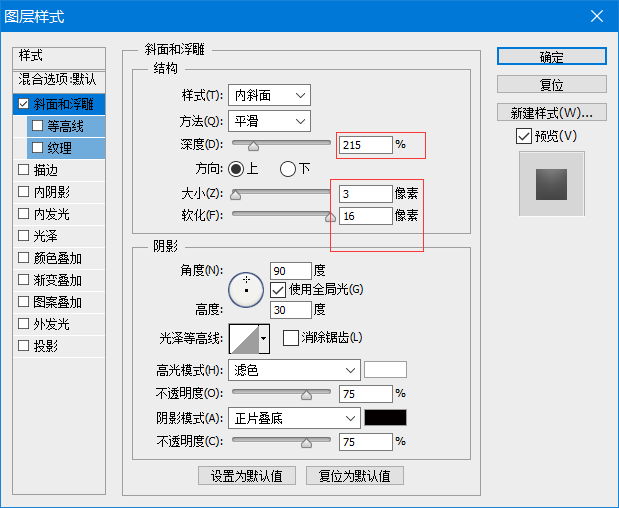619x508 pixels.
Task: Enable the 外发光 checkbox
Action: pos(24,324)
